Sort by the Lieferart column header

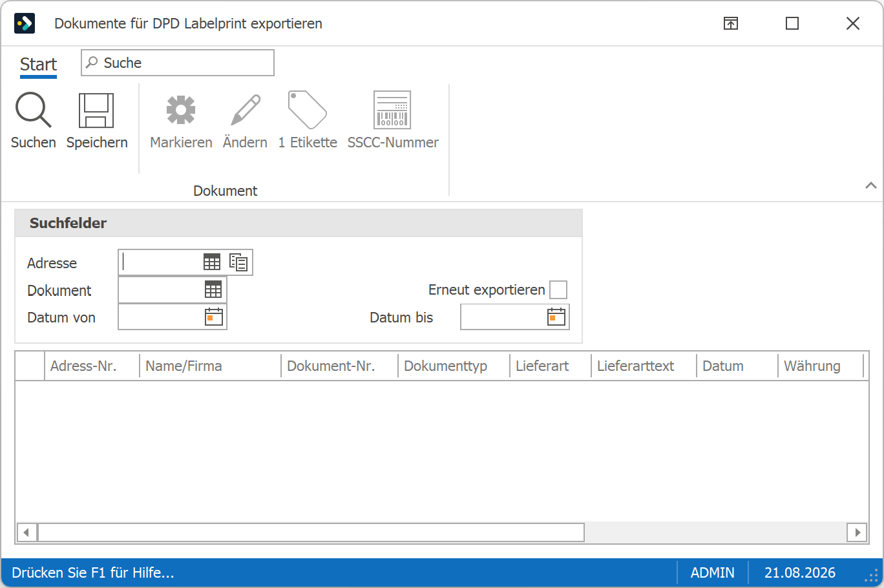(551, 366)
